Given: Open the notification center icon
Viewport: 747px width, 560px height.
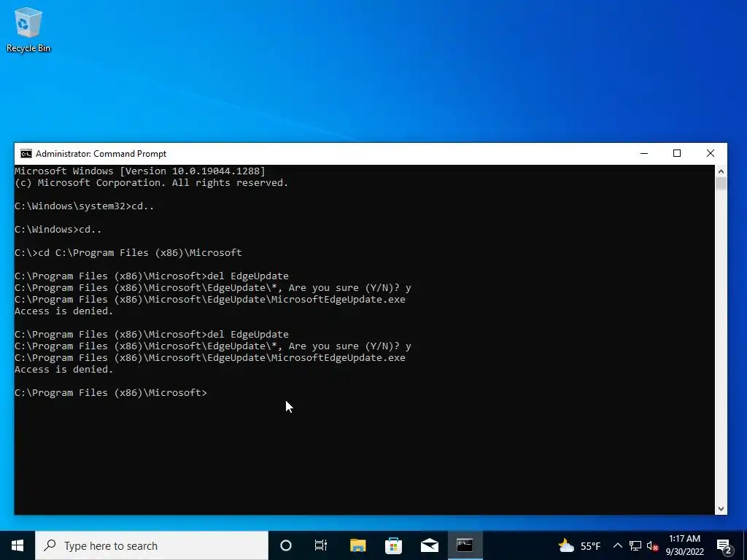Looking at the screenshot, I should pos(724,545).
